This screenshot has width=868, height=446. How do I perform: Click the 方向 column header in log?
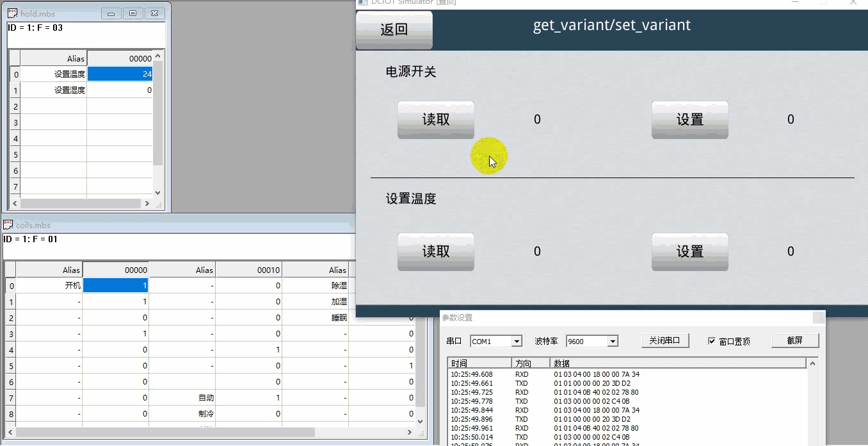click(x=531, y=363)
